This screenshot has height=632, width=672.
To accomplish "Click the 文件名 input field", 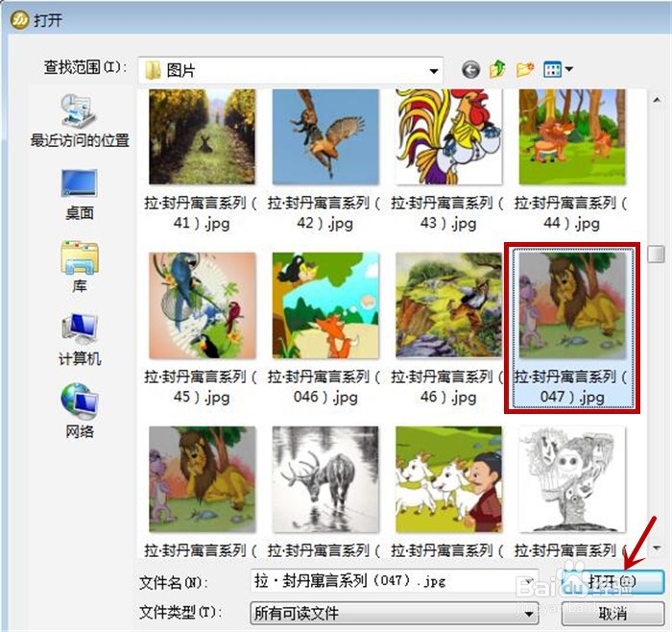I will pos(393,581).
